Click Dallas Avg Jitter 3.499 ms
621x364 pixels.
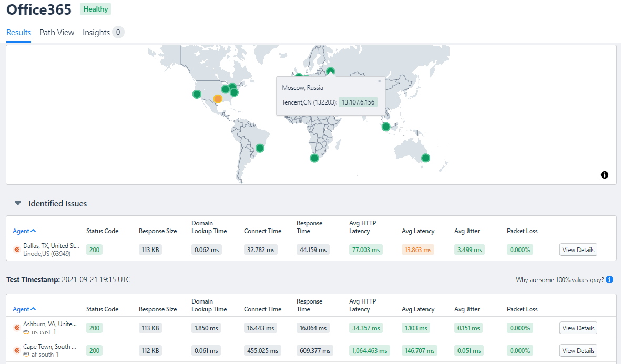(x=470, y=249)
